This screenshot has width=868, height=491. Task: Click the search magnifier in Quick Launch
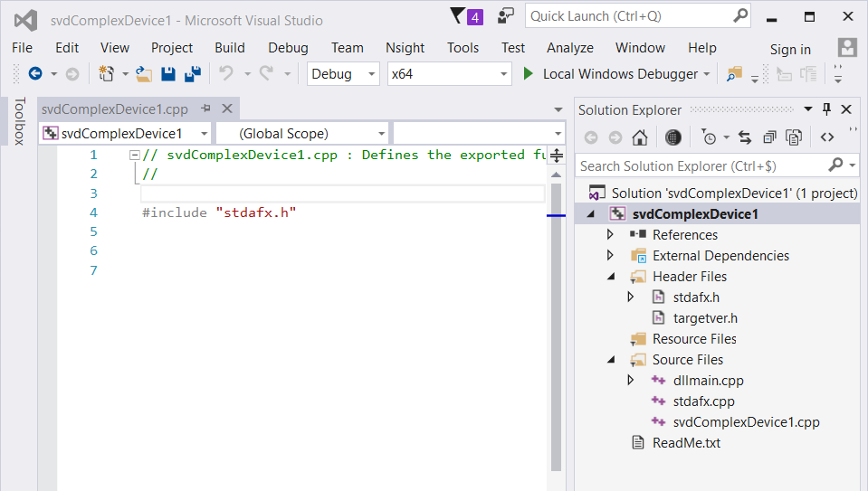pyautogui.click(x=740, y=16)
